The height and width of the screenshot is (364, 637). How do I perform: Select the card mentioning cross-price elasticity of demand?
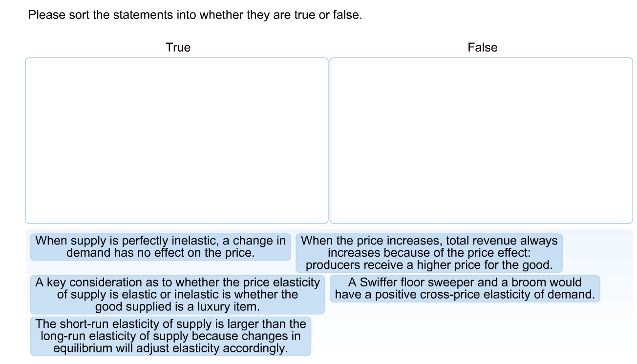click(465, 288)
